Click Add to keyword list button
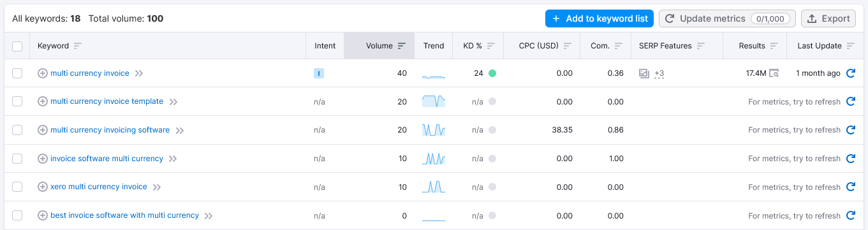 click(x=600, y=18)
